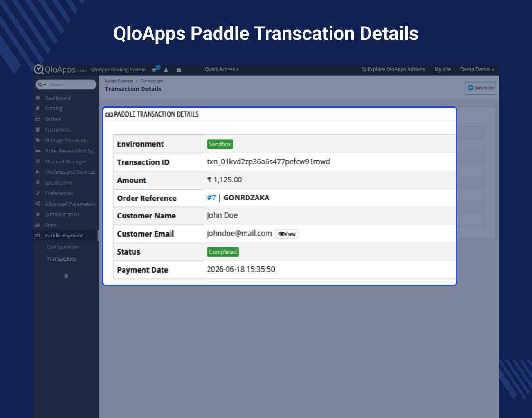Open the Customers menu
The height and width of the screenshot is (418, 532).
[57, 130]
